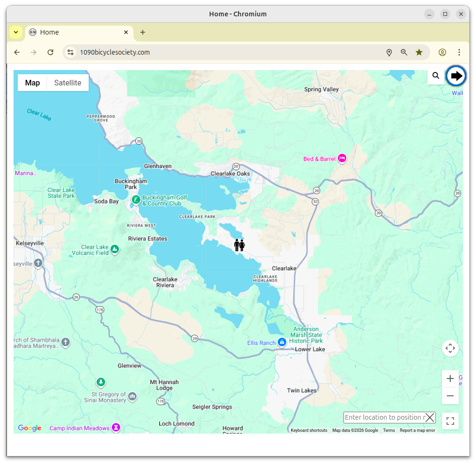The width and height of the screenshot is (476, 464).
Task: Select the Ellis Ranch marker icon
Action: point(282,343)
